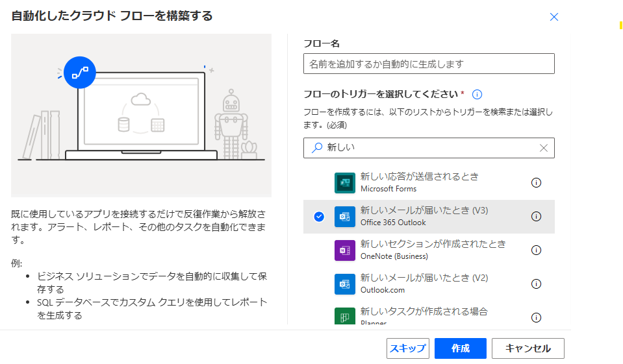
Task: Close the dialog with the X
Action: (554, 17)
